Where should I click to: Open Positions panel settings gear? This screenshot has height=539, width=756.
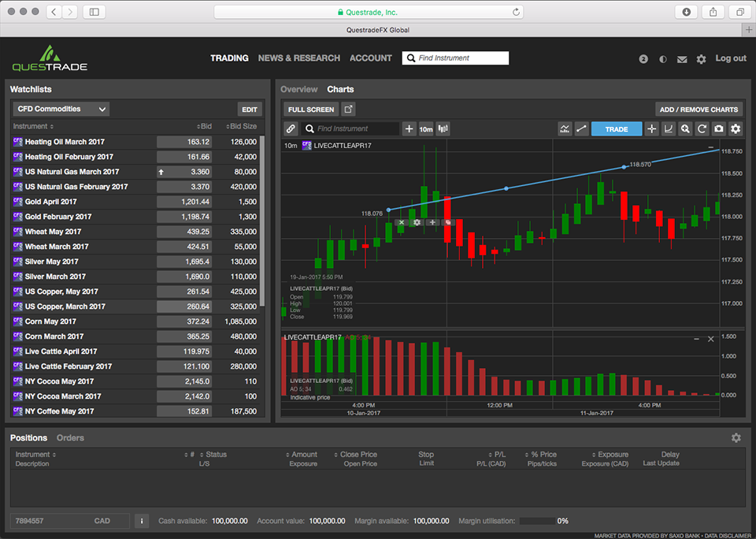tap(736, 437)
